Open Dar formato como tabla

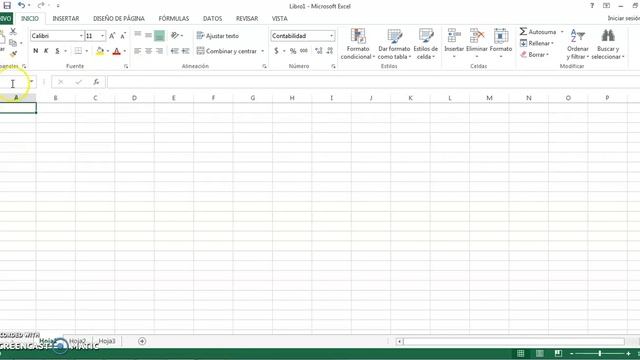click(394, 44)
